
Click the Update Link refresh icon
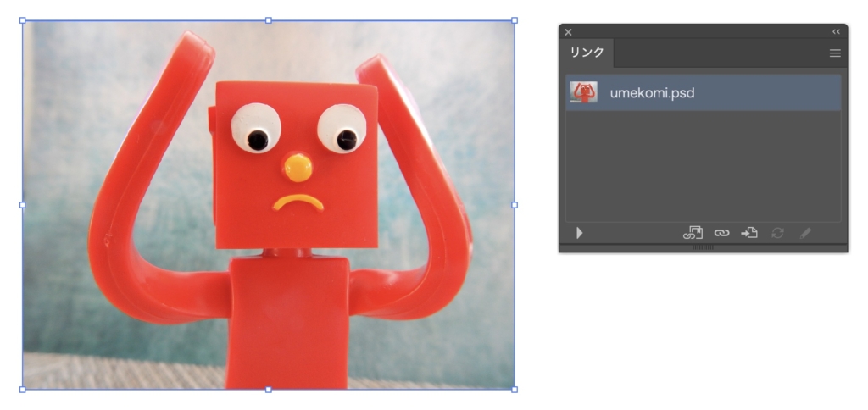pyautogui.click(x=778, y=233)
